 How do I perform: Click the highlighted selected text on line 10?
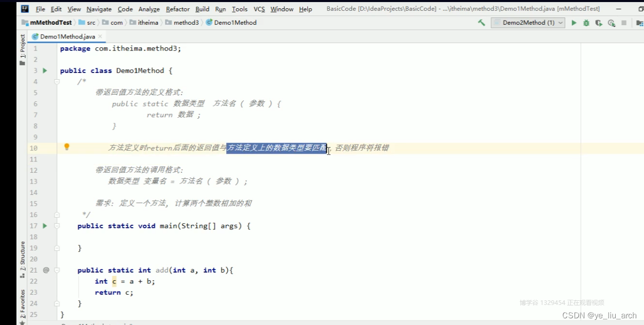click(277, 148)
